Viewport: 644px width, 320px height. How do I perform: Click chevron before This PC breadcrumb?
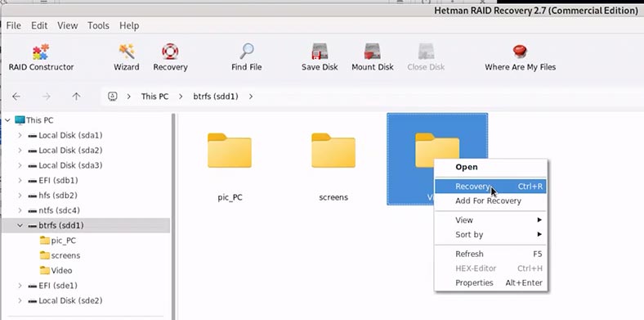(129, 97)
